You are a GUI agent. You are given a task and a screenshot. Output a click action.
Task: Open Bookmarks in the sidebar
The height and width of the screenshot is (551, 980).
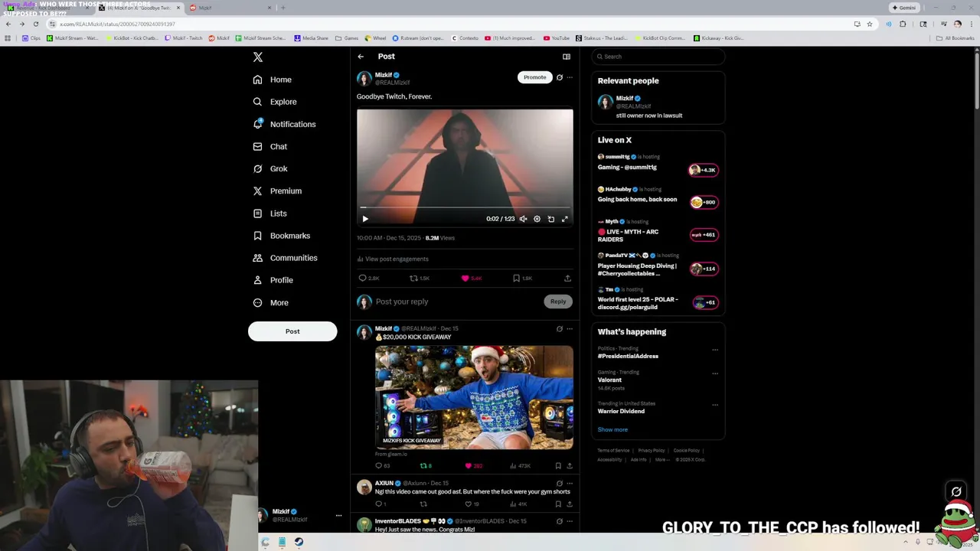[281, 236]
